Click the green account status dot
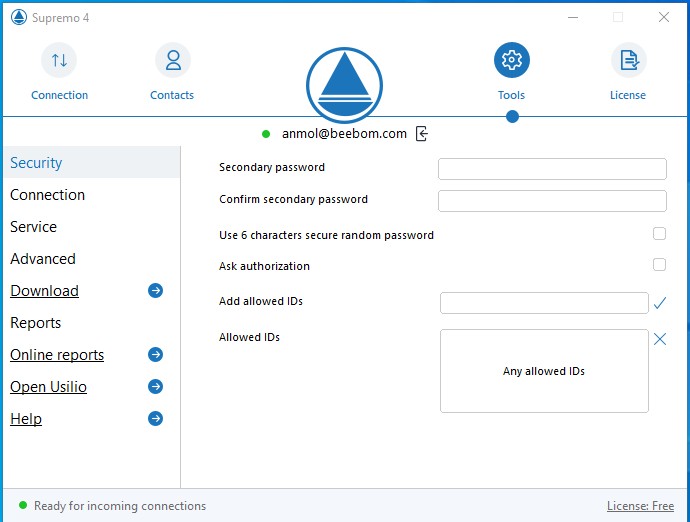 (x=266, y=134)
